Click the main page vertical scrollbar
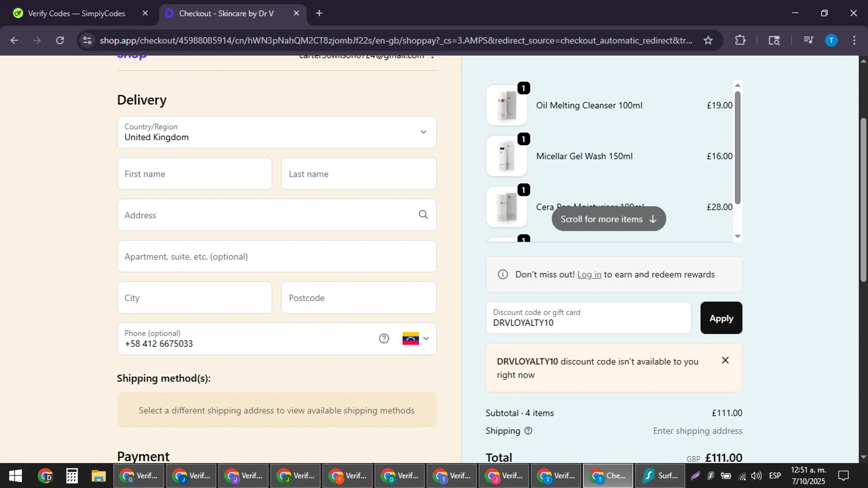 [863, 200]
